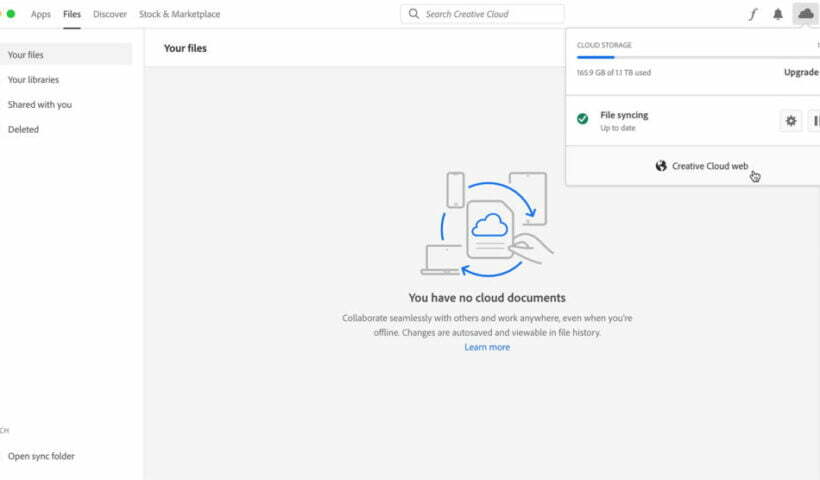Click the Upgrade storage button
820x480 pixels.
pyautogui.click(x=801, y=72)
